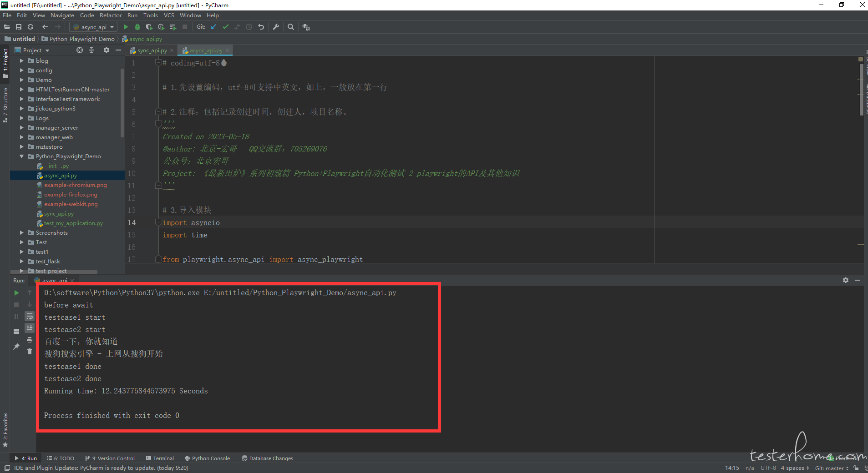Expand the HTMLTestRunnerCN-master folder

21,89
